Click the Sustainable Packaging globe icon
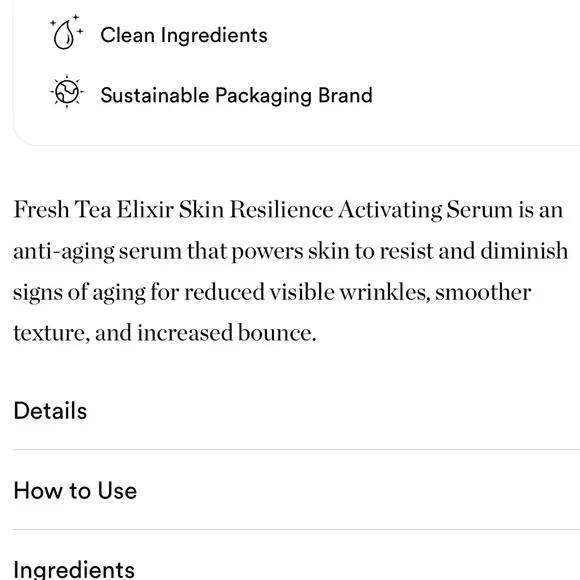Viewport: 580px width, 580px height. tap(67, 92)
